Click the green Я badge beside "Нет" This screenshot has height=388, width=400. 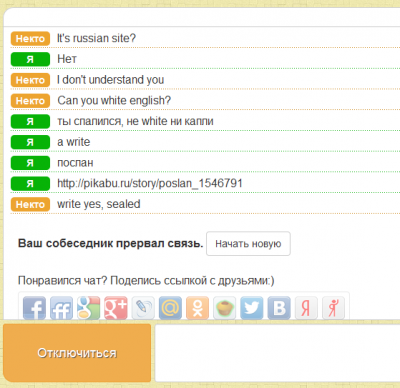[30, 59]
